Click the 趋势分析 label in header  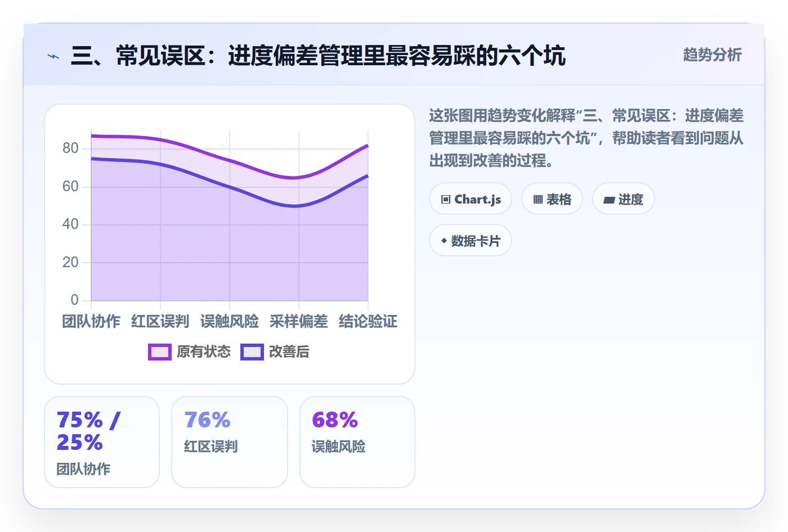click(x=713, y=55)
